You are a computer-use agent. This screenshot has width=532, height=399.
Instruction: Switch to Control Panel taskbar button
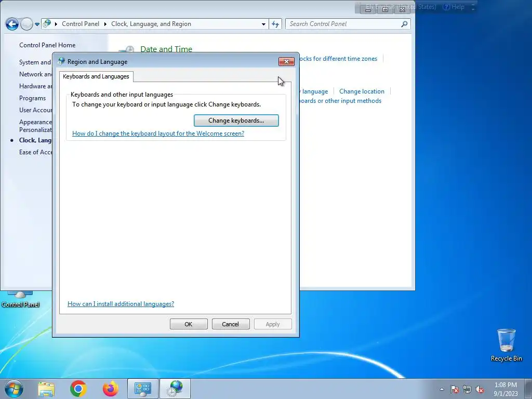(142, 389)
